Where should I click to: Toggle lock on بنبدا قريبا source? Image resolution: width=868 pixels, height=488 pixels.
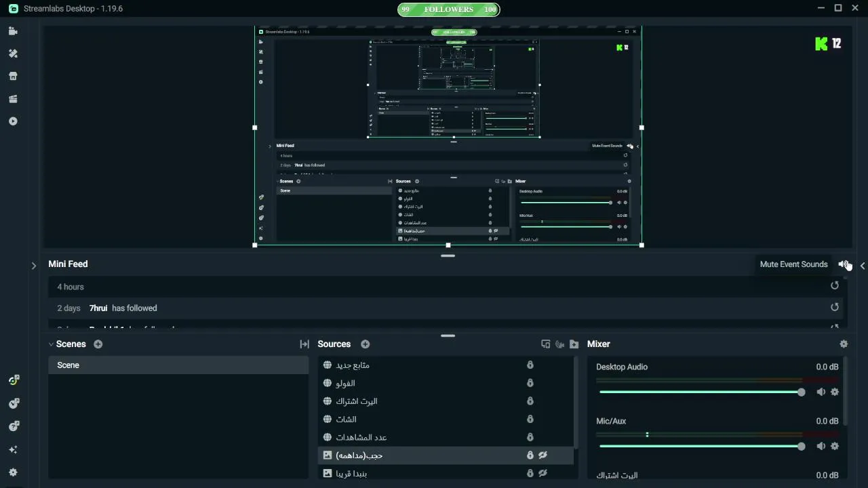pos(530,473)
